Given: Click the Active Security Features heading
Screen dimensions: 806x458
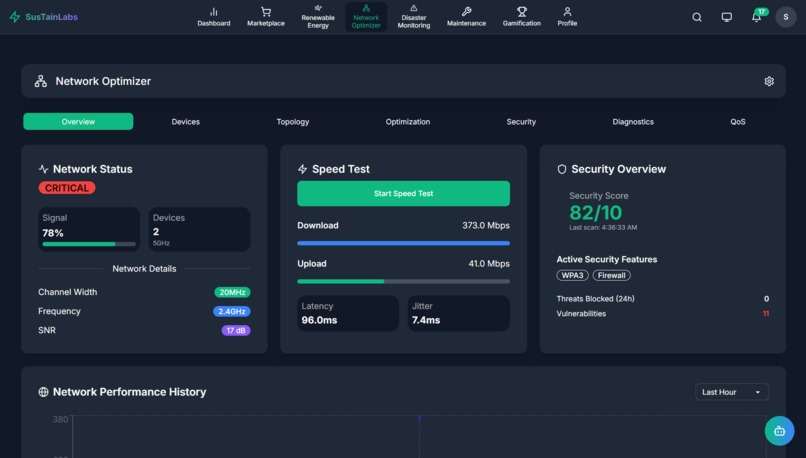Looking at the screenshot, I should click(607, 260).
